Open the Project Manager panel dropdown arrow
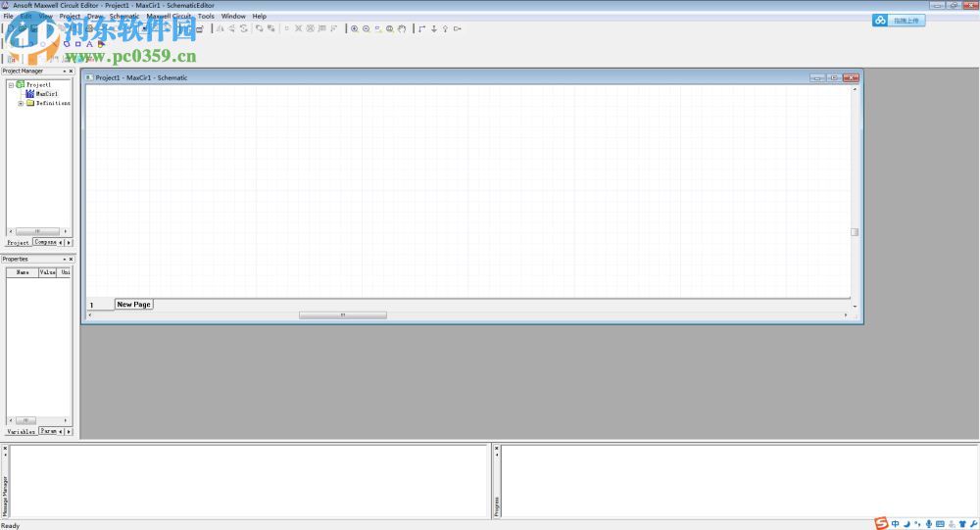This screenshot has height=530, width=980. 65,72
